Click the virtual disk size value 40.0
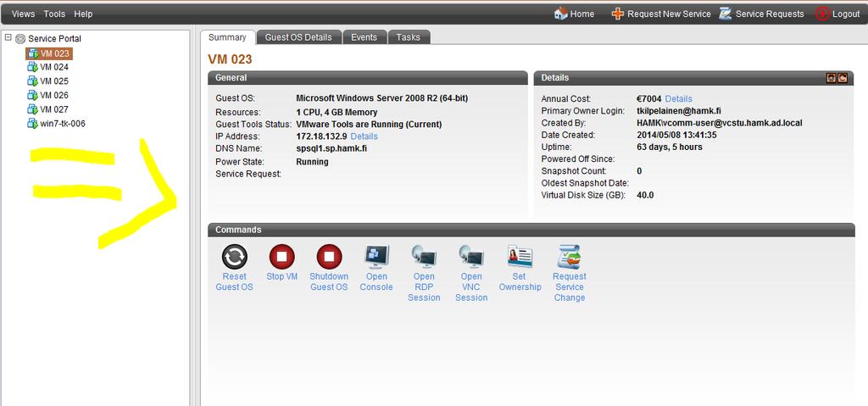 pos(645,195)
